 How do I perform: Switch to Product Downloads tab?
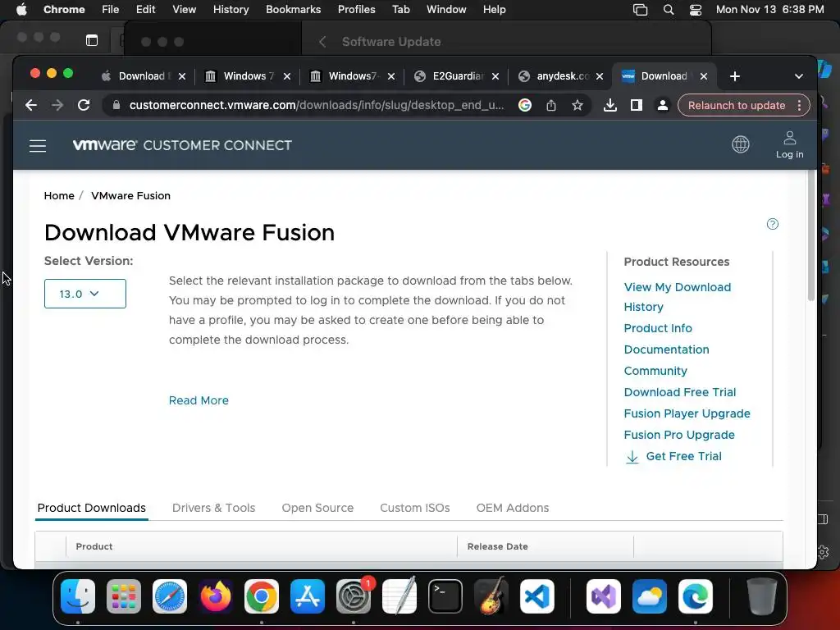[x=92, y=508]
